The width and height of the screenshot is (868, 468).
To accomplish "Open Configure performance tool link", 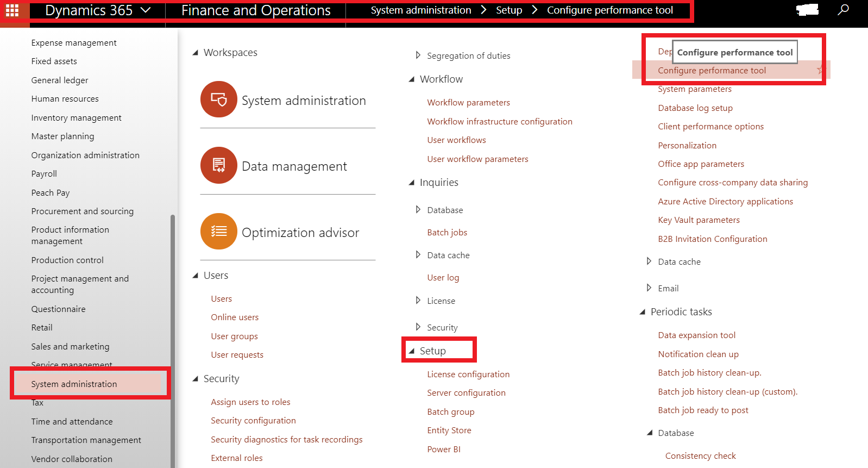I will tap(712, 70).
